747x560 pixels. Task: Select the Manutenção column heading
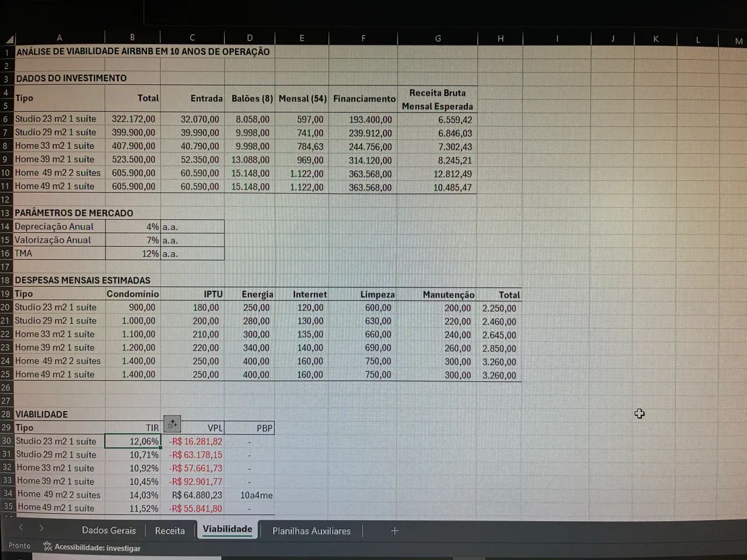click(449, 295)
